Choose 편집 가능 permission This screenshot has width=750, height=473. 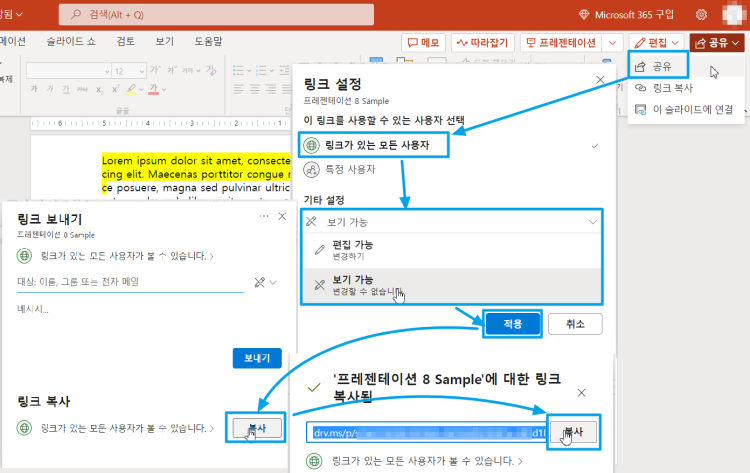452,250
